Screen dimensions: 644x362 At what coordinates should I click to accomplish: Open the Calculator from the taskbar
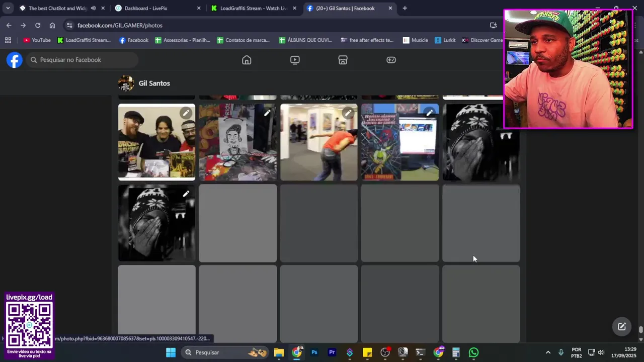coord(456,352)
